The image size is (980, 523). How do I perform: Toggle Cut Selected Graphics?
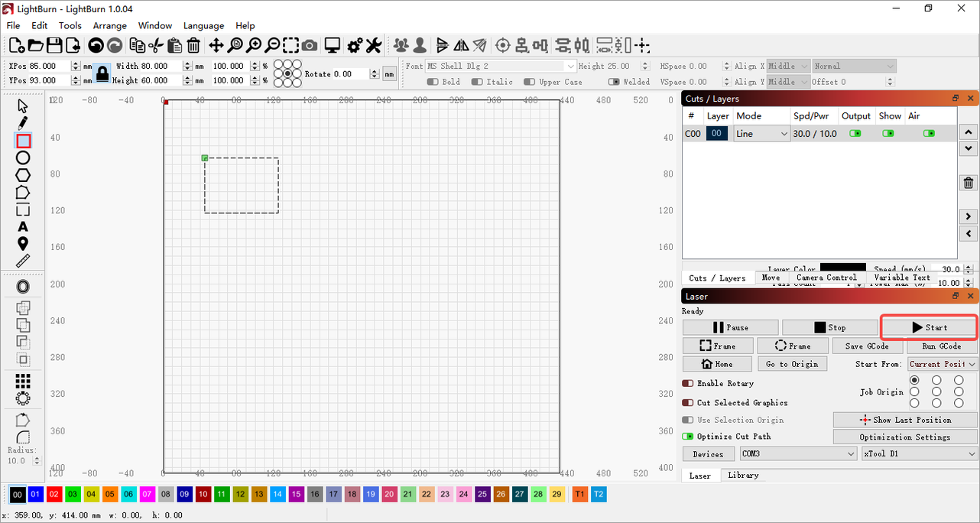click(687, 402)
